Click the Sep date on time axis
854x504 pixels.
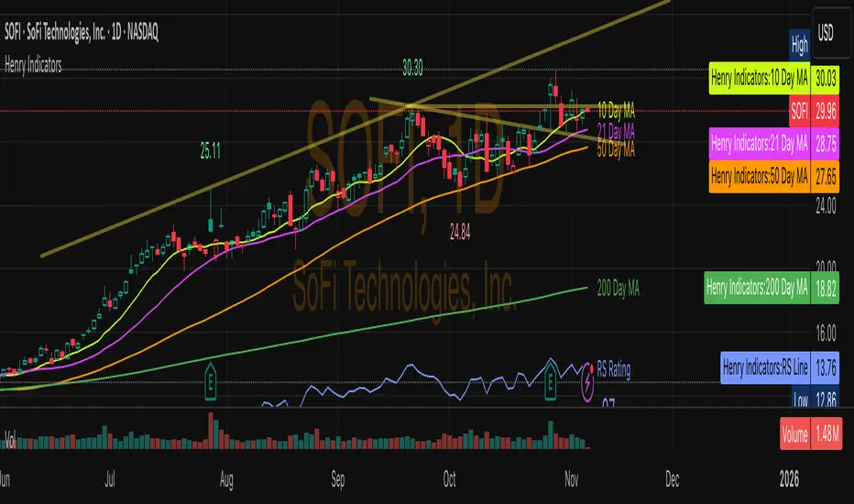click(338, 479)
